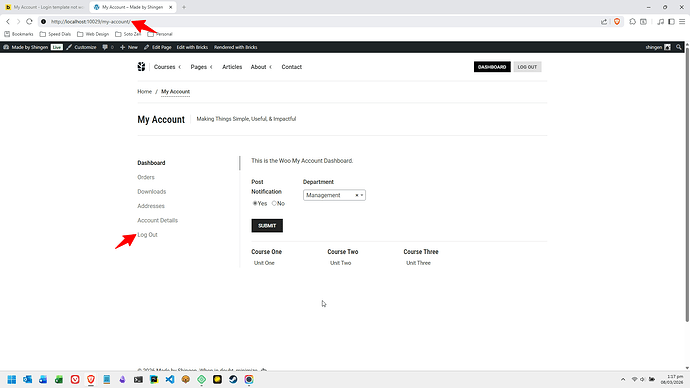Click Rendered with Bricks in admin bar

235,47
